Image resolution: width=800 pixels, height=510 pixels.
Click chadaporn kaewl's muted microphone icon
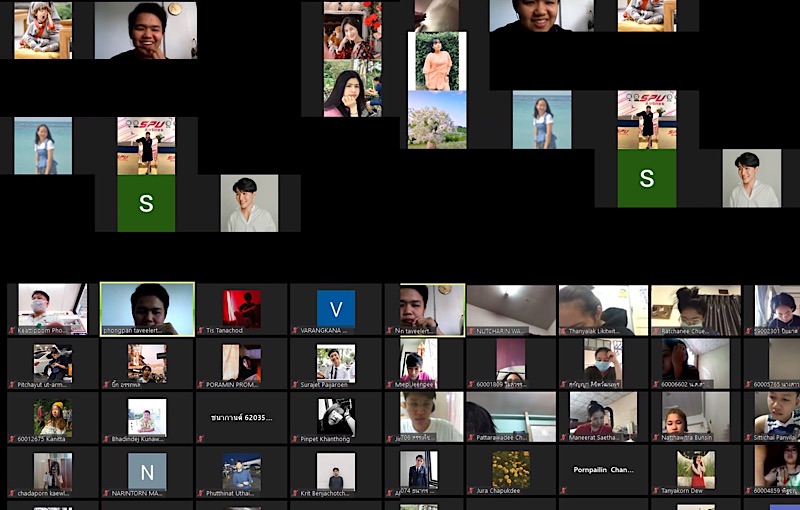[13, 493]
